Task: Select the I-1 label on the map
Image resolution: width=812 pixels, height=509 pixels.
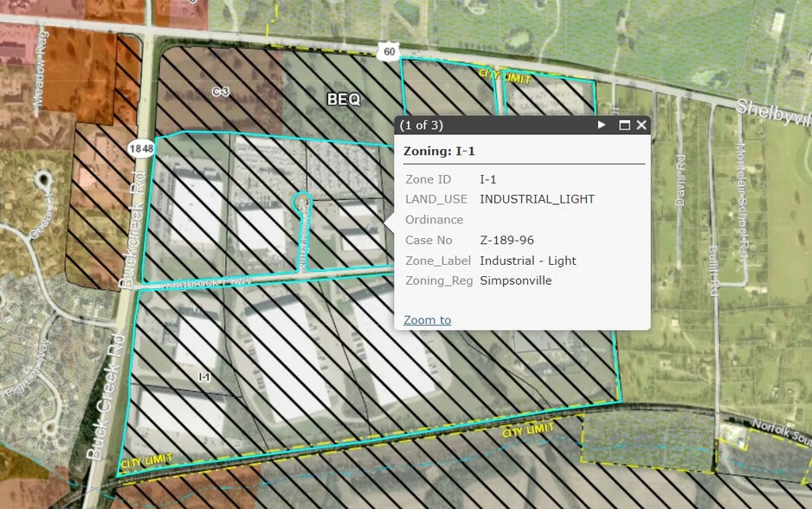Action: pos(204,377)
